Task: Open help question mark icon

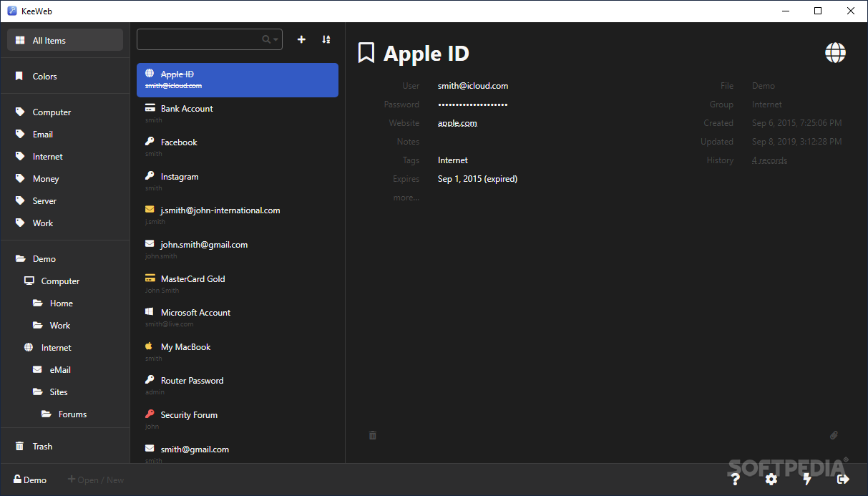Action: 734,479
